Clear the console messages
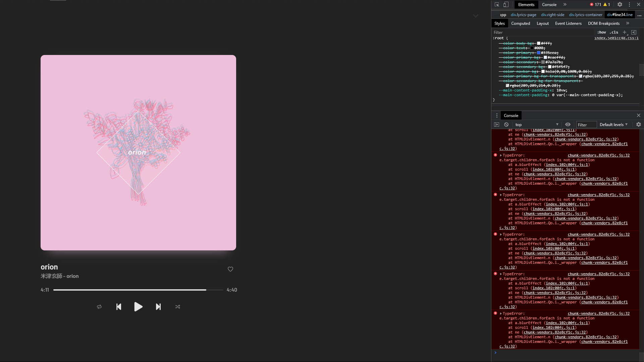644x362 pixels. pos(506,125)
